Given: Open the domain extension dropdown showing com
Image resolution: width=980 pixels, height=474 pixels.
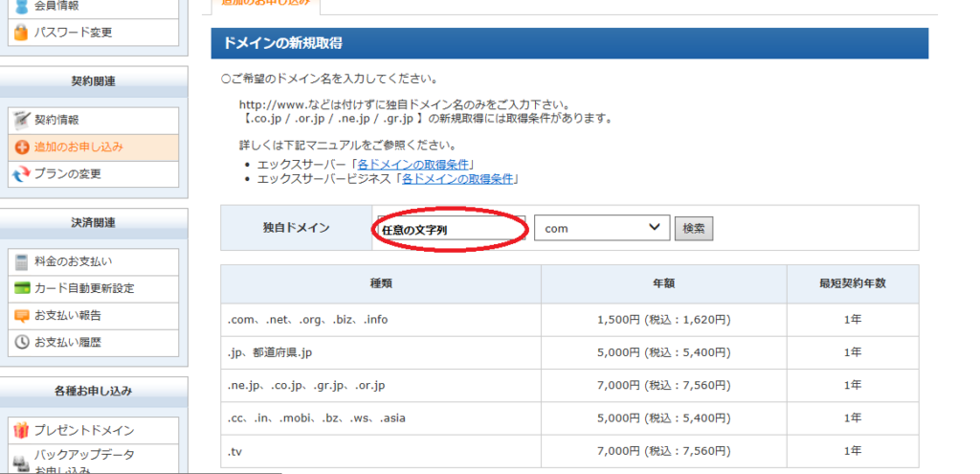Looking at the screenshot, I should (x=601, y=228).
